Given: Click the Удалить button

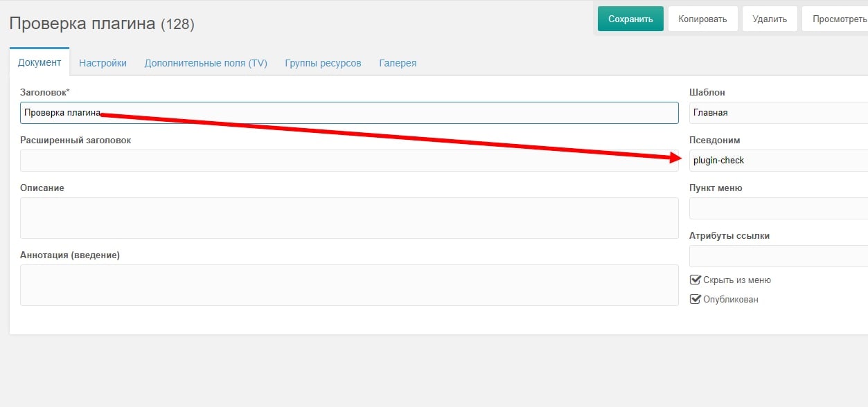Looking at the screenshot, I should click(770, 19).
